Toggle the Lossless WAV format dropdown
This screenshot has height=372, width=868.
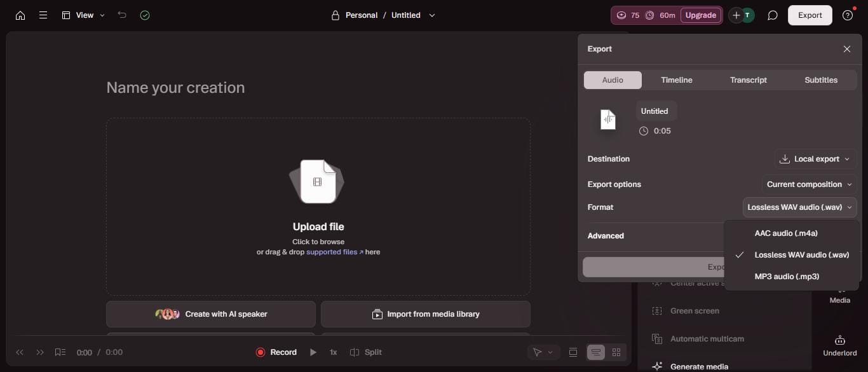(x=800, y=207)
